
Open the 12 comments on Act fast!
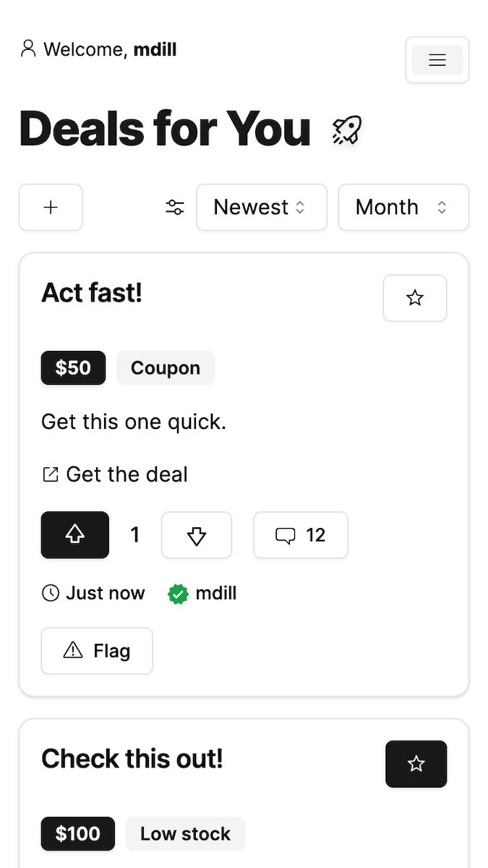[x=301, y=535]
